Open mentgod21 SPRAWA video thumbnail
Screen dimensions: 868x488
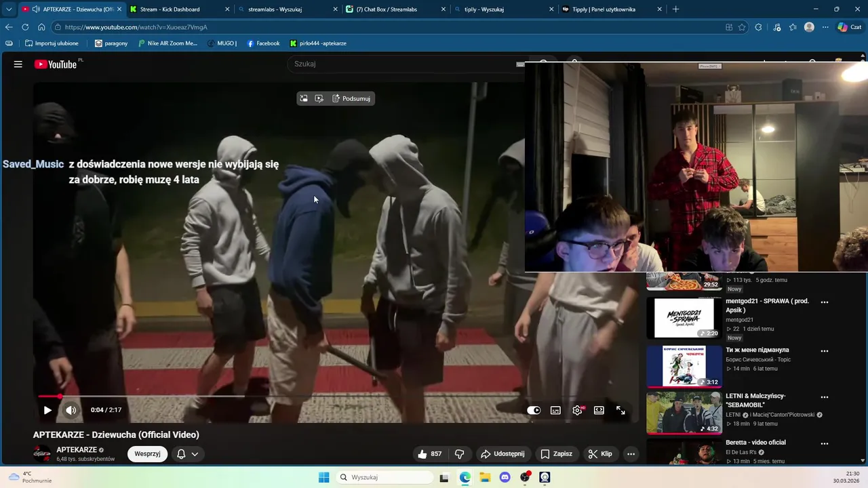(x=684, y=318)
